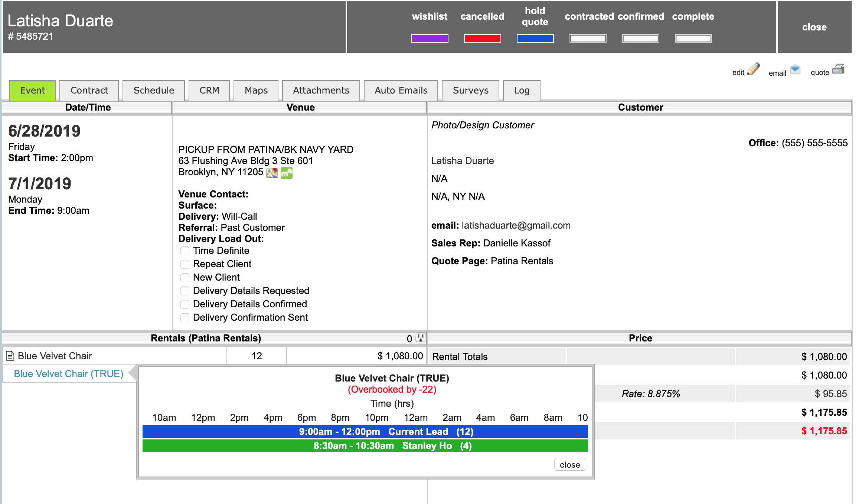
Task: Click the Blue Velvet Chair (TRUE) link
Action: (69, 374)
